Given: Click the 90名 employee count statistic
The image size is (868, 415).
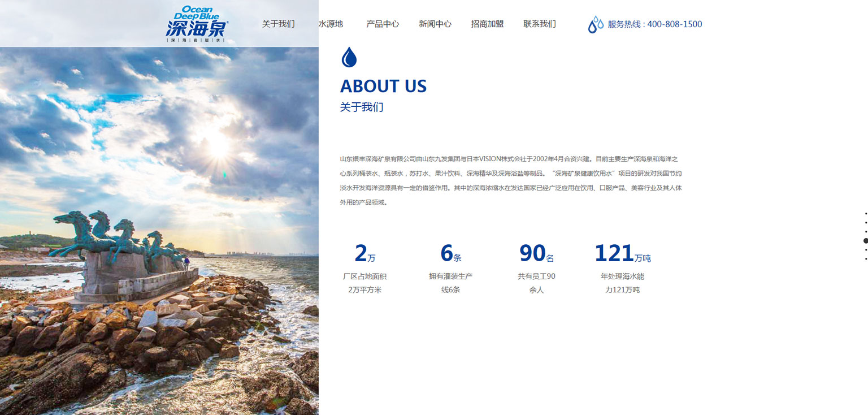Looking at the screenshot, I should [536, 254].
